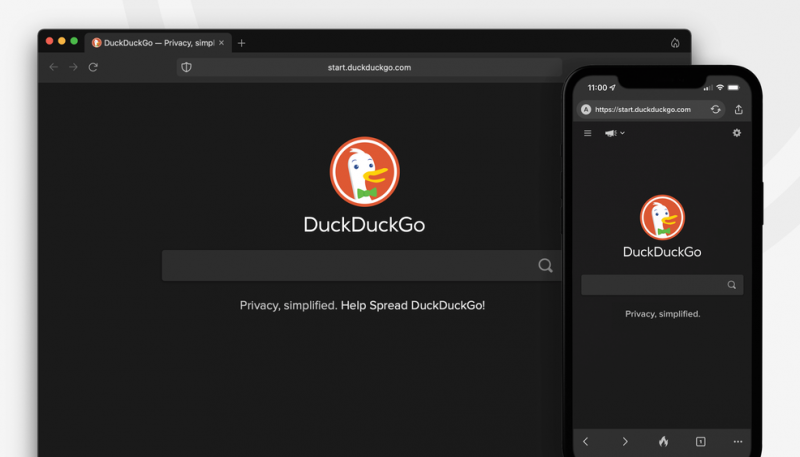
Task: Click the Help Spread DuckDuckGo! link
Action: point(413,305)
